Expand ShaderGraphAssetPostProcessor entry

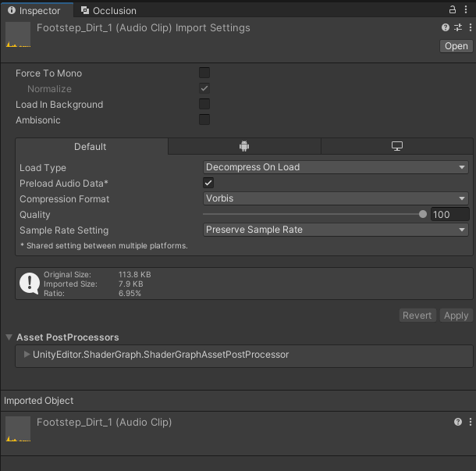tap(27, 355)
